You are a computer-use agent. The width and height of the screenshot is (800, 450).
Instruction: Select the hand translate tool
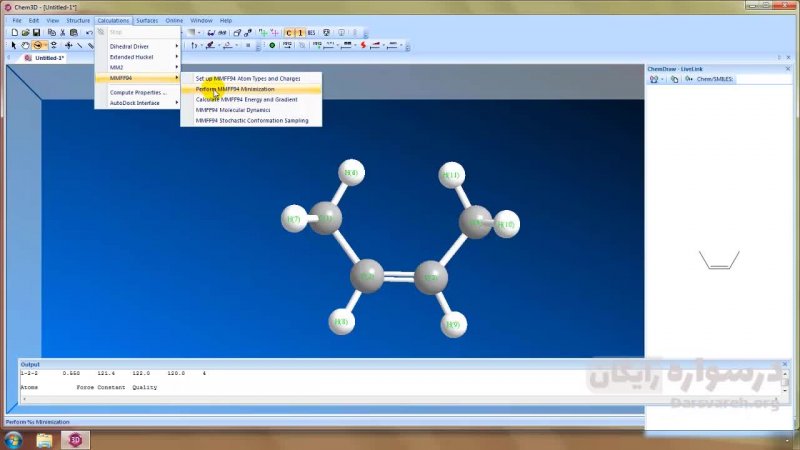pos(26,45)
